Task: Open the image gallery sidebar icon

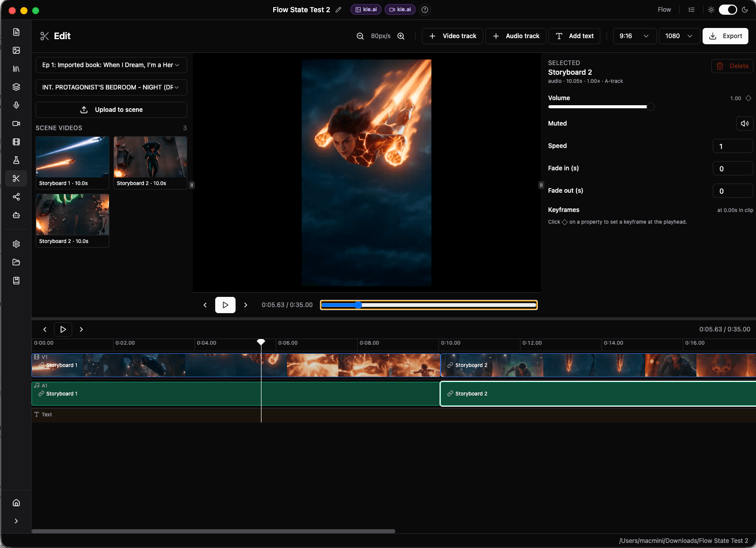Action: 16,50
